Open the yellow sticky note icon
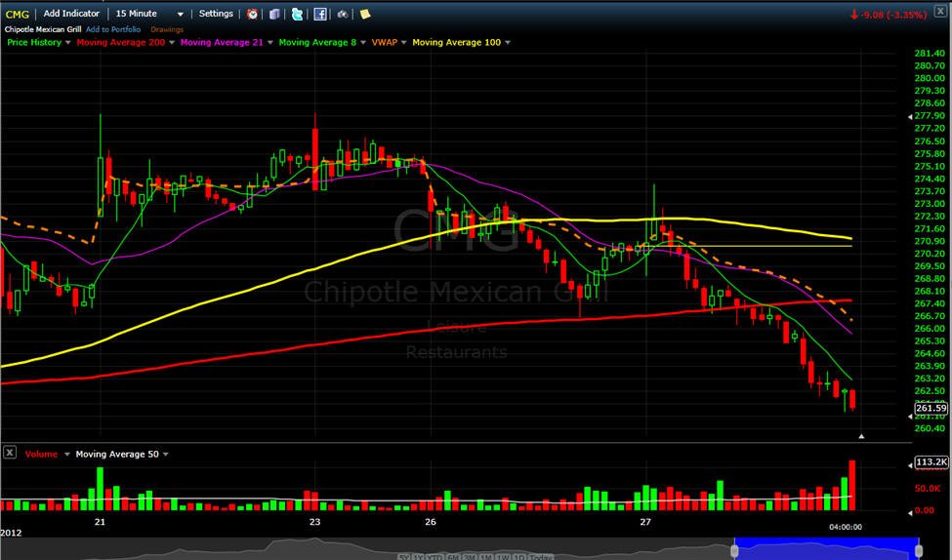The width and height of the screenshot is (952, 560). [x=365, y=14]
